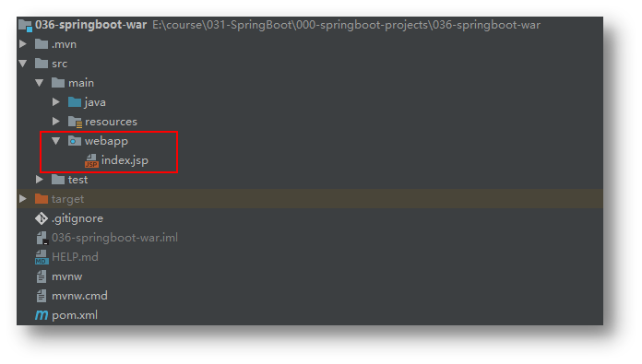The width and height of the screenshot is (642, 364).
Task: Click the MD icon next to HELP.md
Action: pos(42,257)
